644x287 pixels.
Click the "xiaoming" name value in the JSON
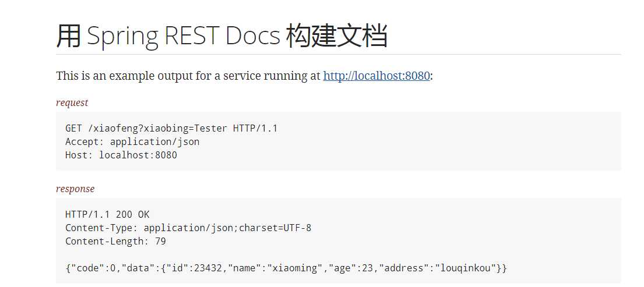pyautogui.click(x=295, y=268)
